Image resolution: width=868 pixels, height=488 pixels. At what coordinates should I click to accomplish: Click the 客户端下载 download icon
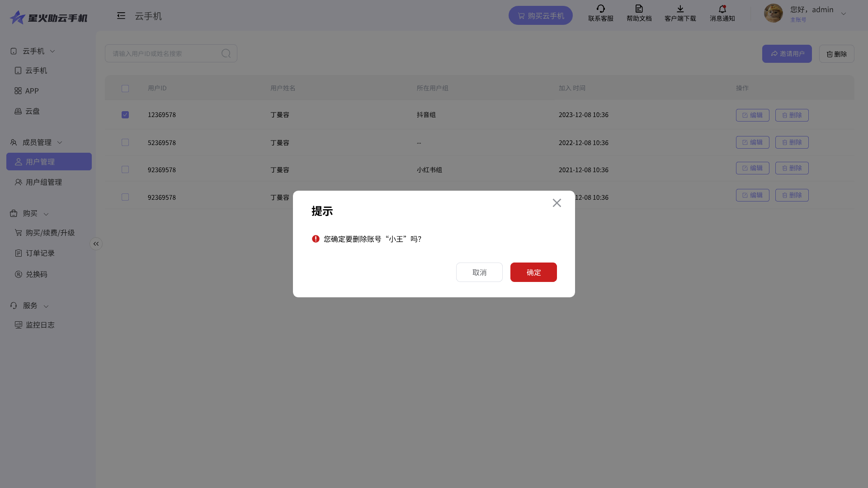[x=680, y=9]
